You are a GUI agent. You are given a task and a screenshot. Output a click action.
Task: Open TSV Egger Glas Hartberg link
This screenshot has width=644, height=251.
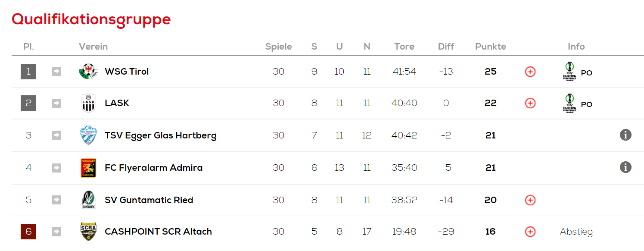click(160, 135)
